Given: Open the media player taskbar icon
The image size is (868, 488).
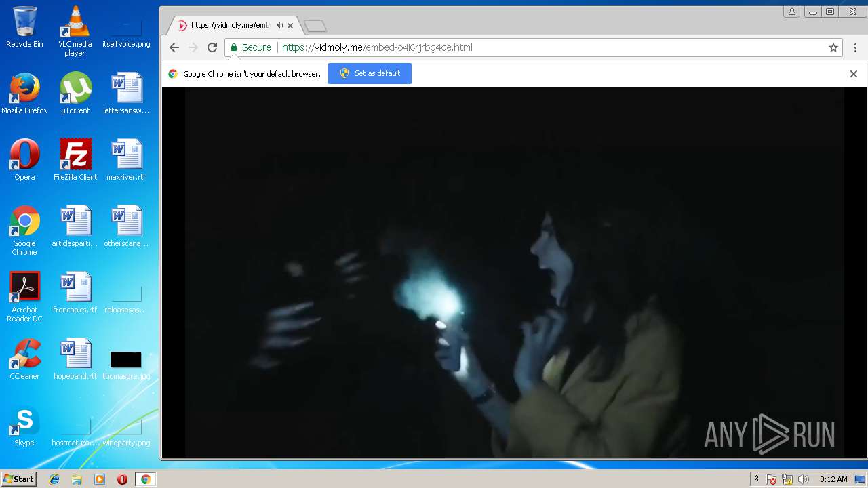Looking at the screenshot, I should [100, 479].
